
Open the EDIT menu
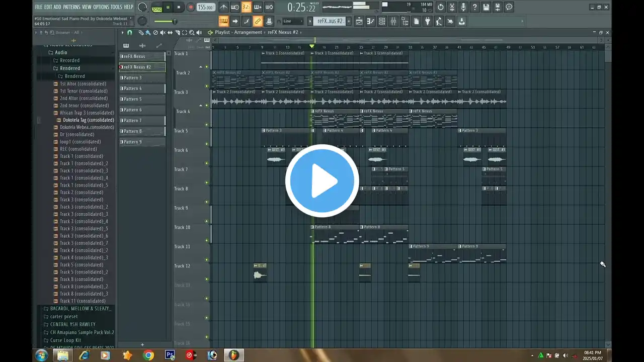[48, 7]
